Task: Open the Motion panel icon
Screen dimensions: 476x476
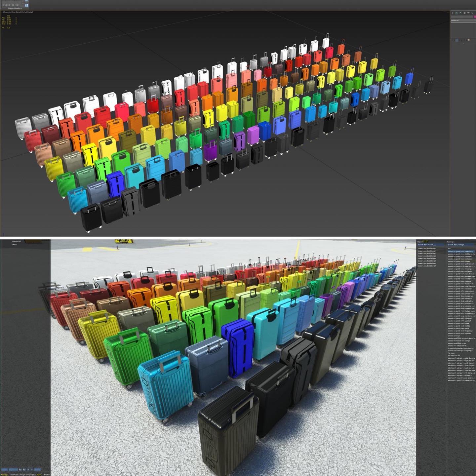Action: coord(464,13)
